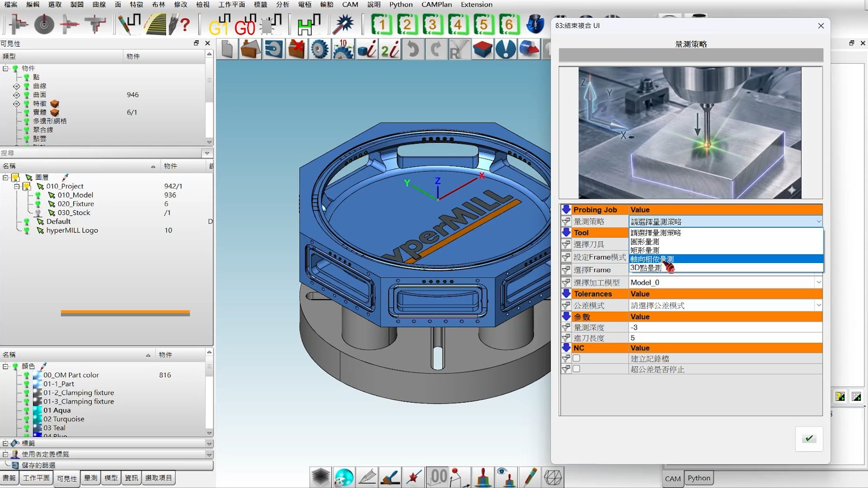Click the probing strategy preview image

[690, 133]
